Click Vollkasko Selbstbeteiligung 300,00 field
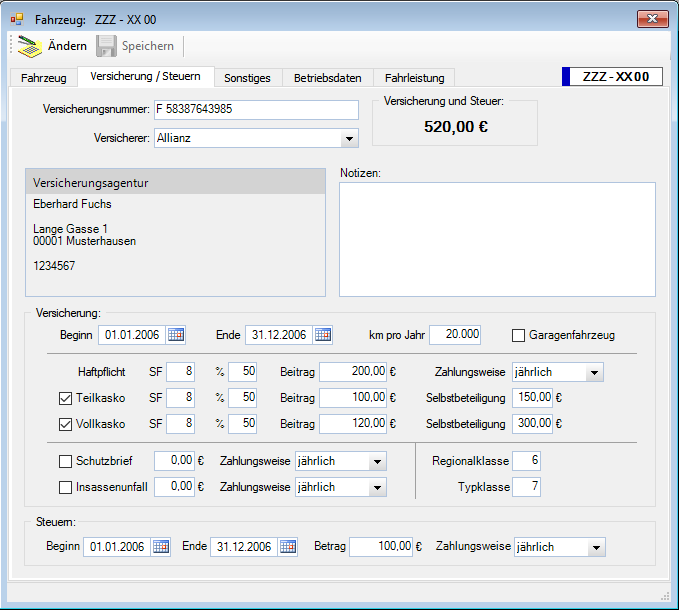This screenshot has height=610, width=679. pos(533,424)
